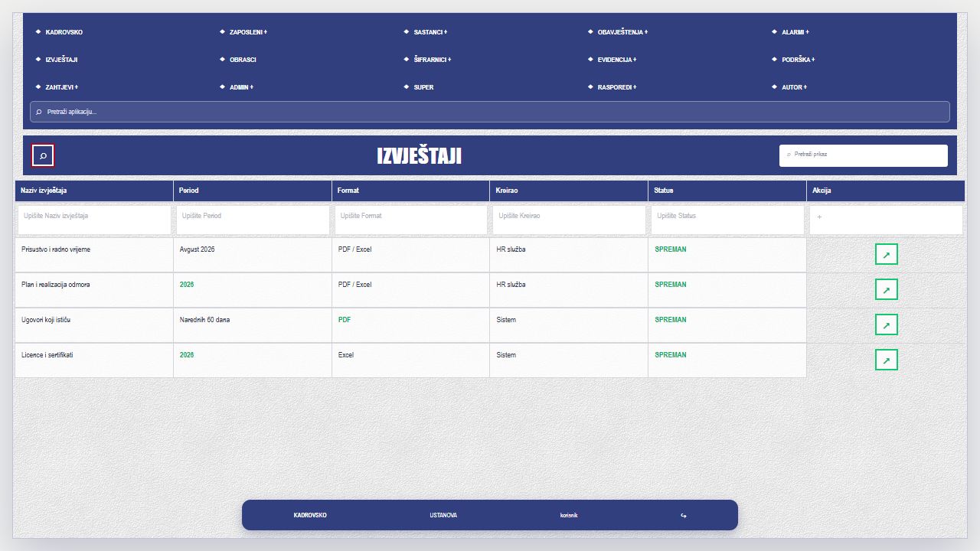Focus the Pretraži aplikaciju search field
980x551 pixels.
pyautogui.click(x=490, y=112)
